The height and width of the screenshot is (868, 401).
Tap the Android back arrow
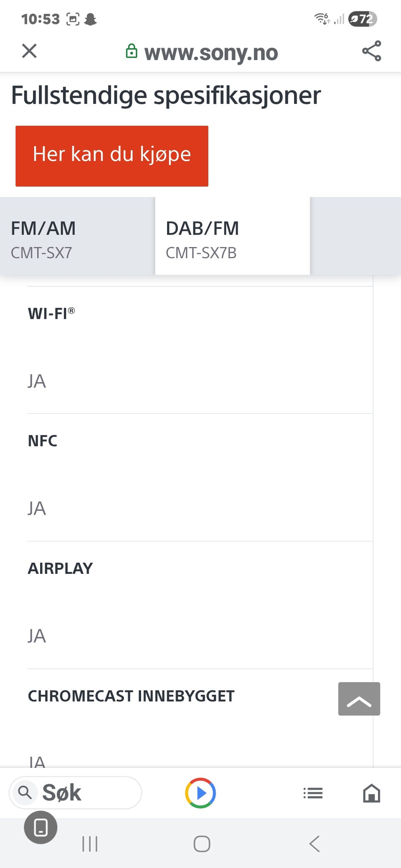(315, 844)
